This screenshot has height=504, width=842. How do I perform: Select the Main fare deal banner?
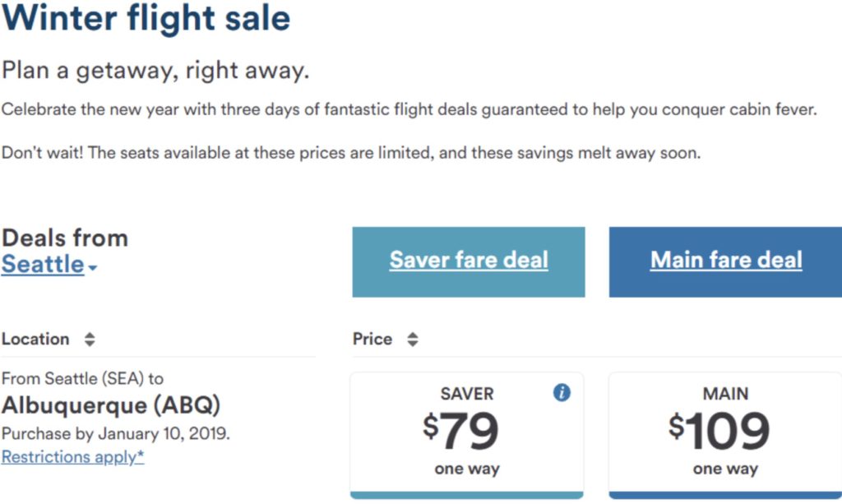click(725, 261)
